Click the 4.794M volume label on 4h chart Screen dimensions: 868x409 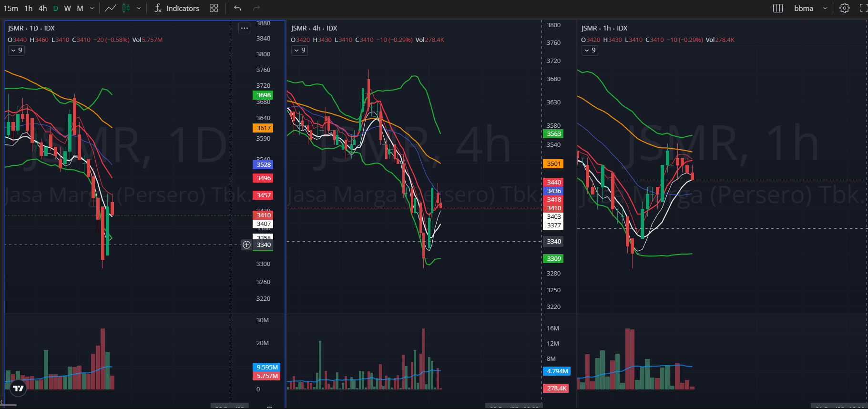(x=557, y=371)
